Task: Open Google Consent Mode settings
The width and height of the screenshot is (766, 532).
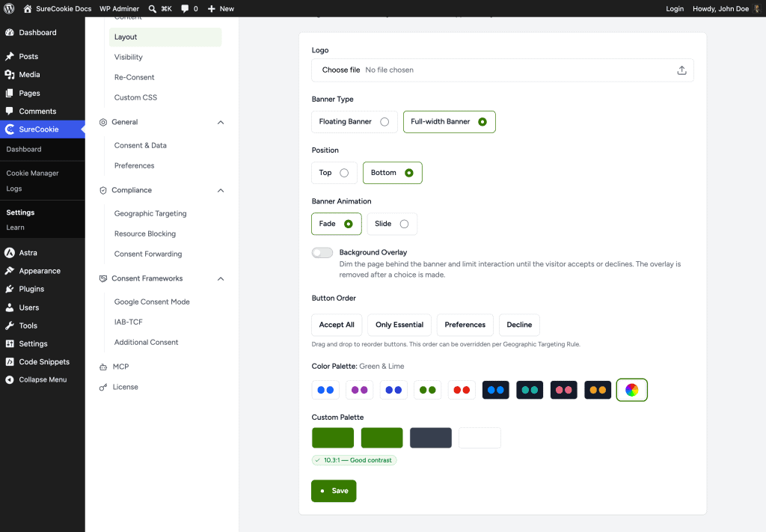Action: [152, 302]
